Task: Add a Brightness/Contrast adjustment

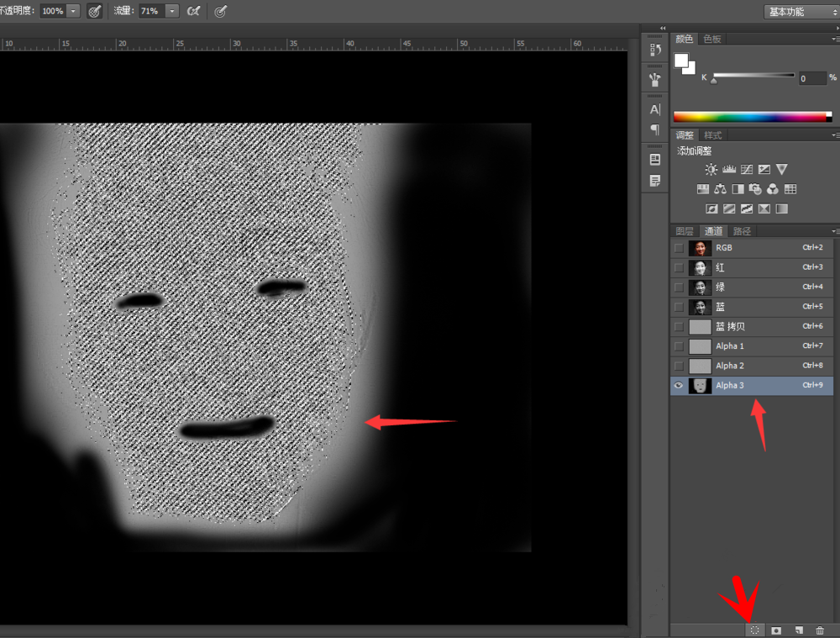Action: click(x=711, y=170)
